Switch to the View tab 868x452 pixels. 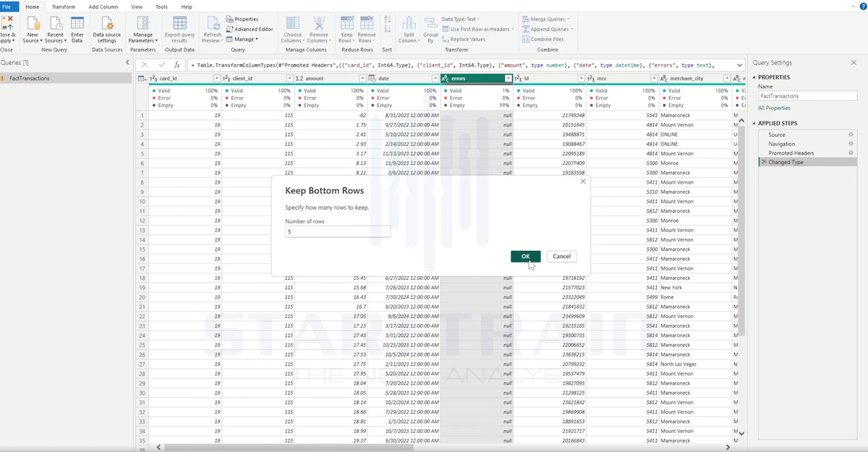click(137, 7)
